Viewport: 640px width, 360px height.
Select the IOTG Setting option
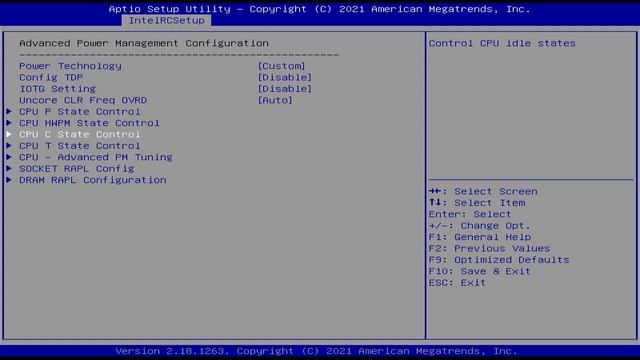click(57, 89)
